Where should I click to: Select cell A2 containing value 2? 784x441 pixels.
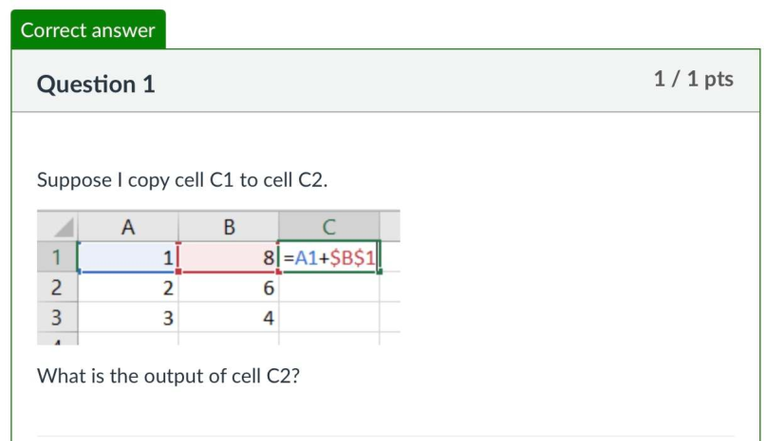(x=128, y=288)
